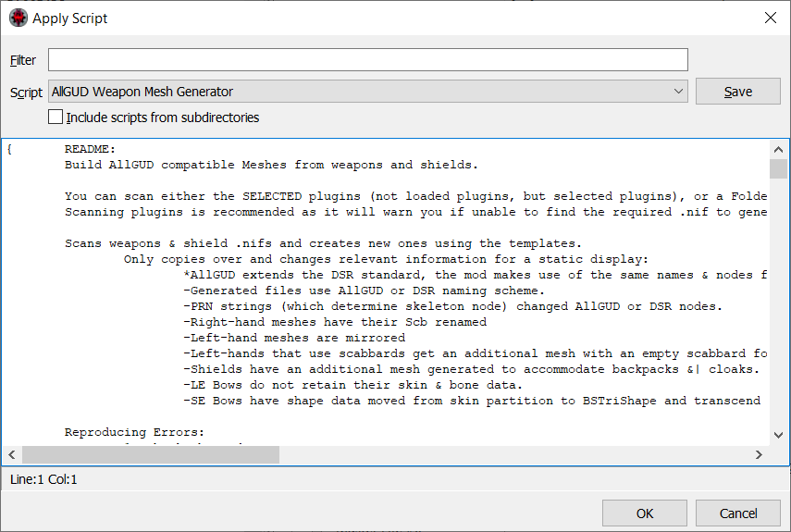Click the horizontal scrollbar thumb

point(150,455)
